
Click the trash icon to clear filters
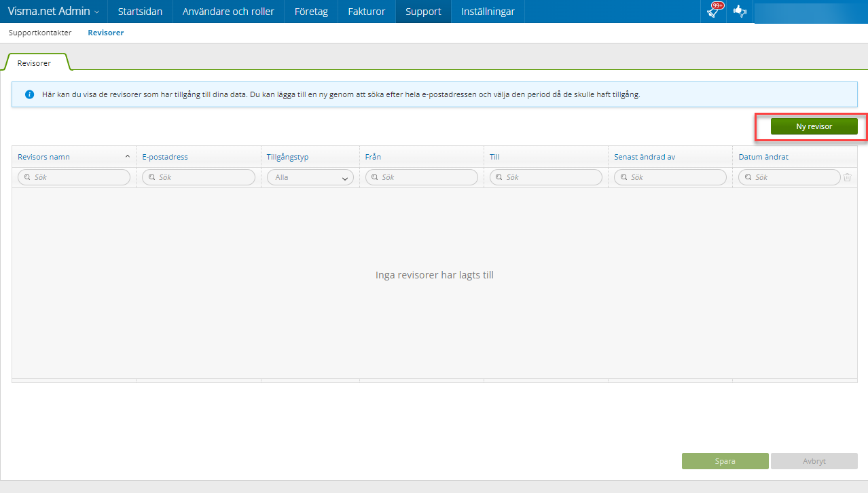point(847,177)
